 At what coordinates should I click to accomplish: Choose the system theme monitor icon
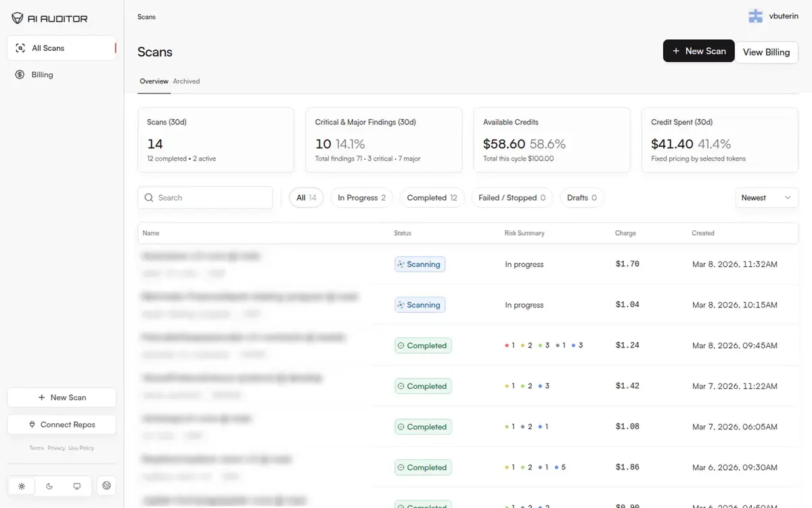(77, 486)
